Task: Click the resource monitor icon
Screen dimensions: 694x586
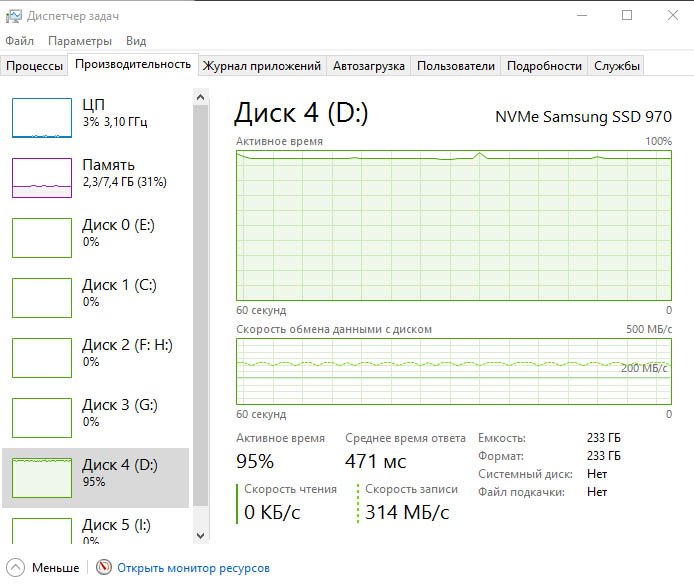Action: click(104, 567)
